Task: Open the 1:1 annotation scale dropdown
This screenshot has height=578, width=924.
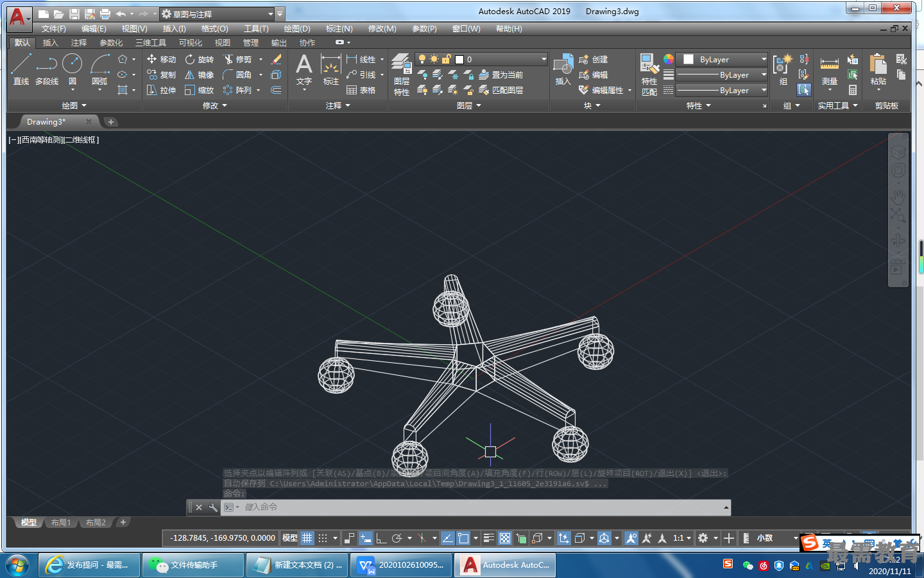Action: click(x=682, y=538)
